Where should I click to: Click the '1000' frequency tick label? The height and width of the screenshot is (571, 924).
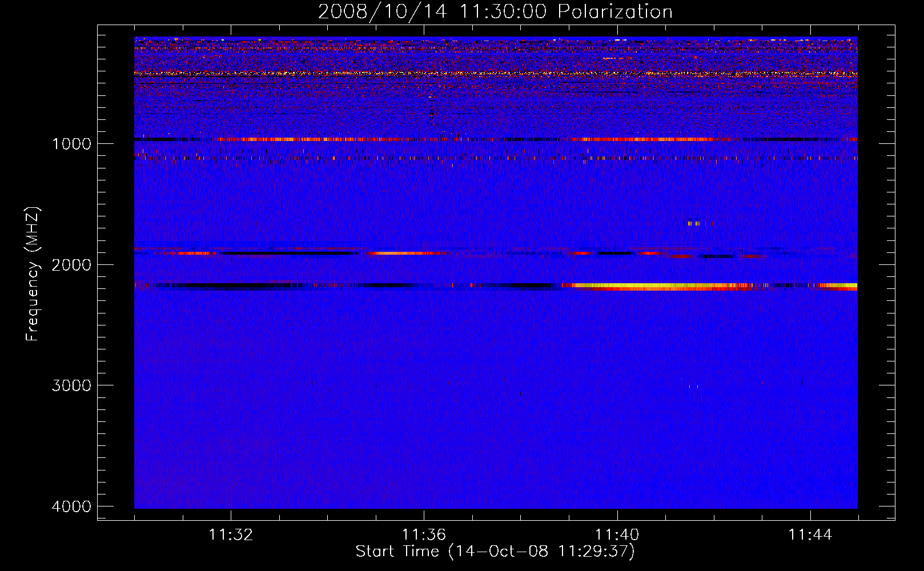71,143
